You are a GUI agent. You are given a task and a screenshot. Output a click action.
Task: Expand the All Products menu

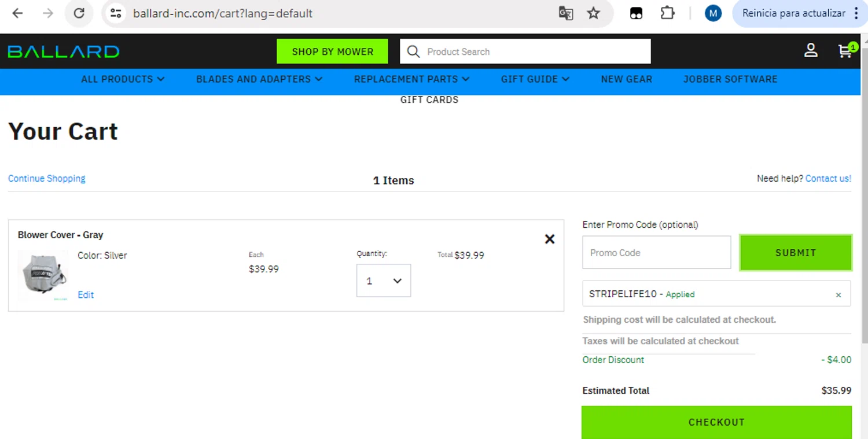coord(123,79)
